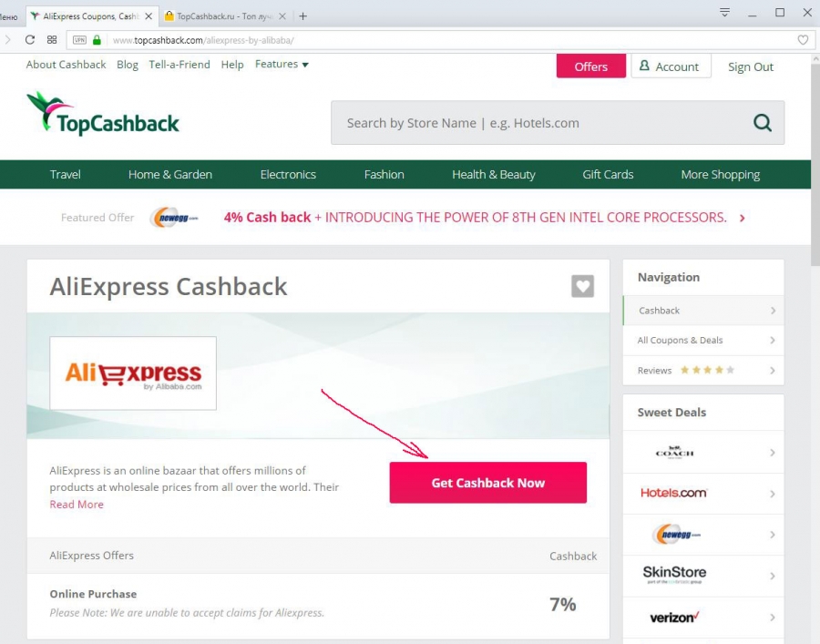
Task: Open the Reviews navigation chevron
Action: tap(773, 371)
